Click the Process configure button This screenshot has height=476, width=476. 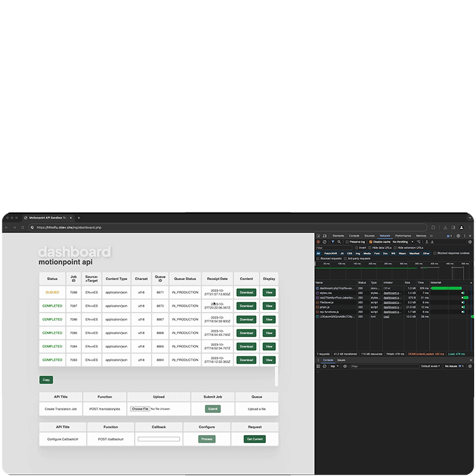tap(207, 439)
